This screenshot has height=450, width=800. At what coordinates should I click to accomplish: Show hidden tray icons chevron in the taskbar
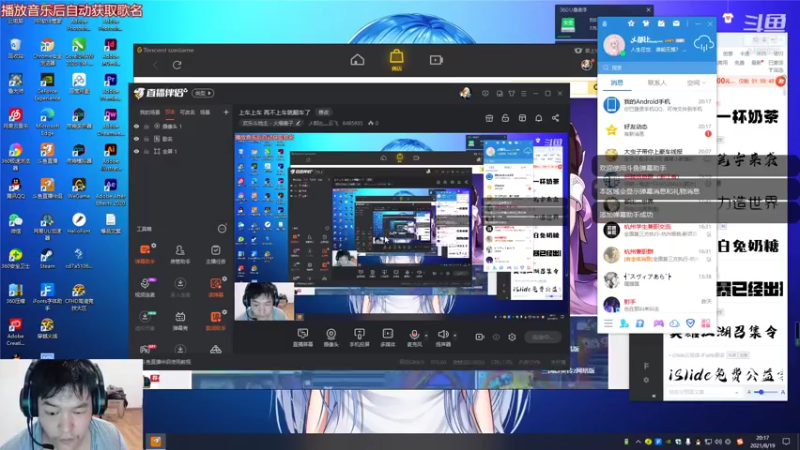638,442
